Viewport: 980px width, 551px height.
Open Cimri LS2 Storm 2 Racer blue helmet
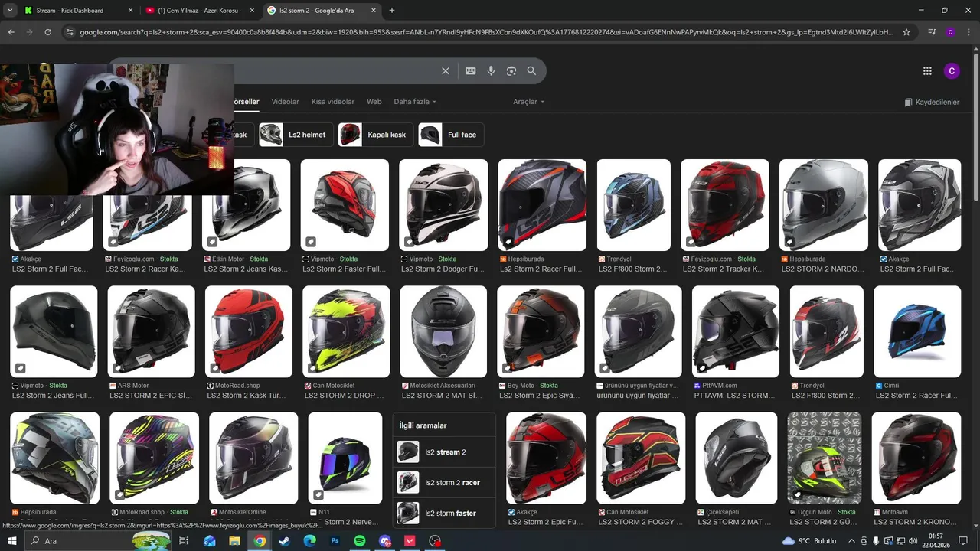(917, 331)
